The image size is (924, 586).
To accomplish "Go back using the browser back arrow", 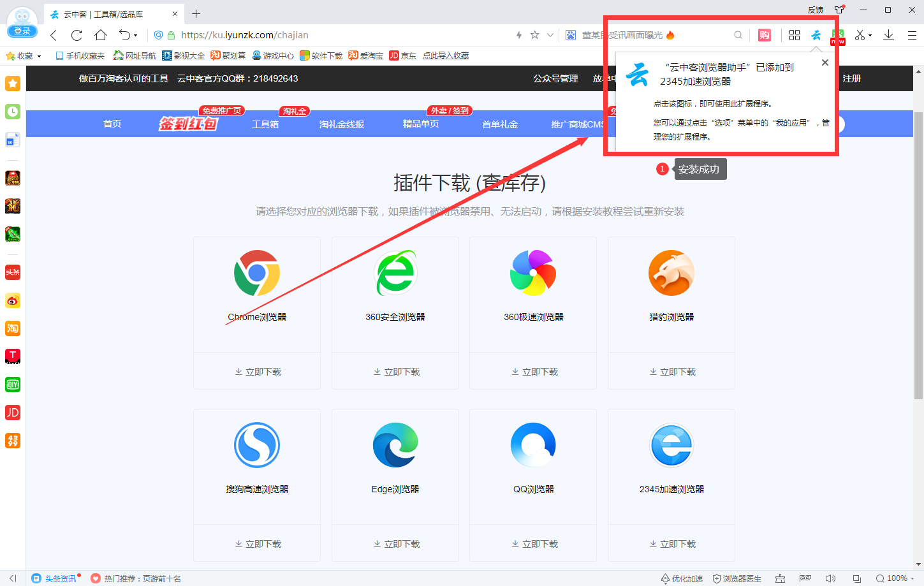I will [54, 35].
